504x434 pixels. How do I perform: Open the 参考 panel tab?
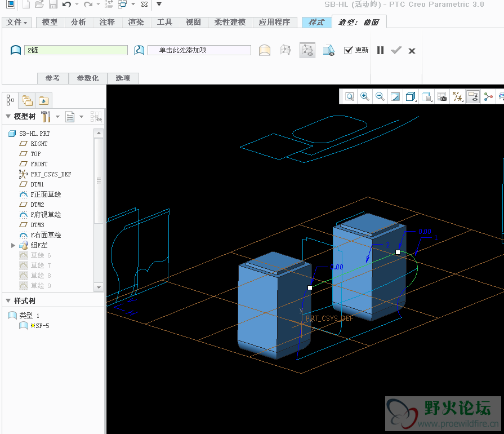53,78
